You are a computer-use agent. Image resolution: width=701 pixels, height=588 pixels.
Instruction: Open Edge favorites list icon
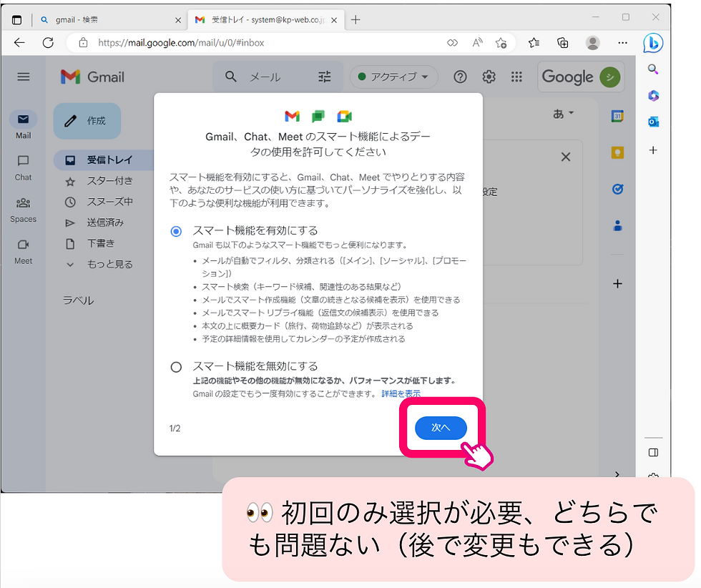coord(534,43)
